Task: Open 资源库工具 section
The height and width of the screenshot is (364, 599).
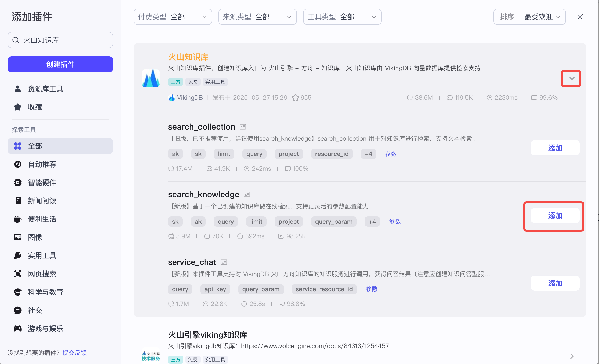Action: point(60,89)
